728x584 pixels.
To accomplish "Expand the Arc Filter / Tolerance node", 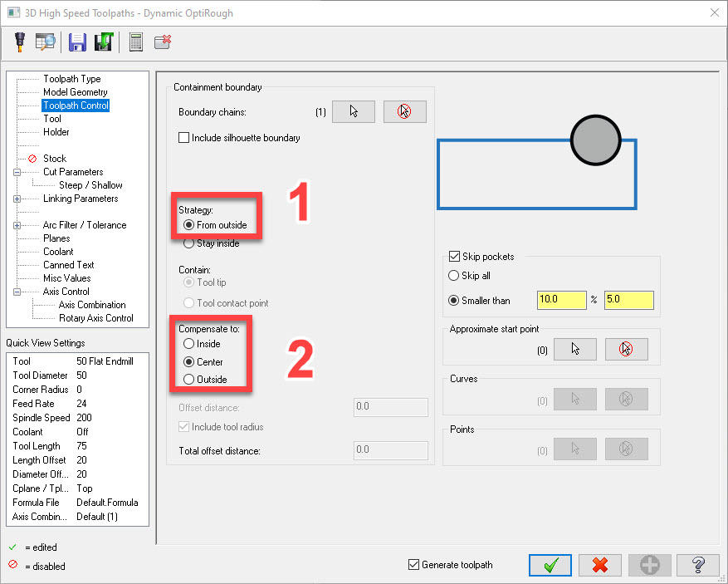I will click(x=17, y=225).
